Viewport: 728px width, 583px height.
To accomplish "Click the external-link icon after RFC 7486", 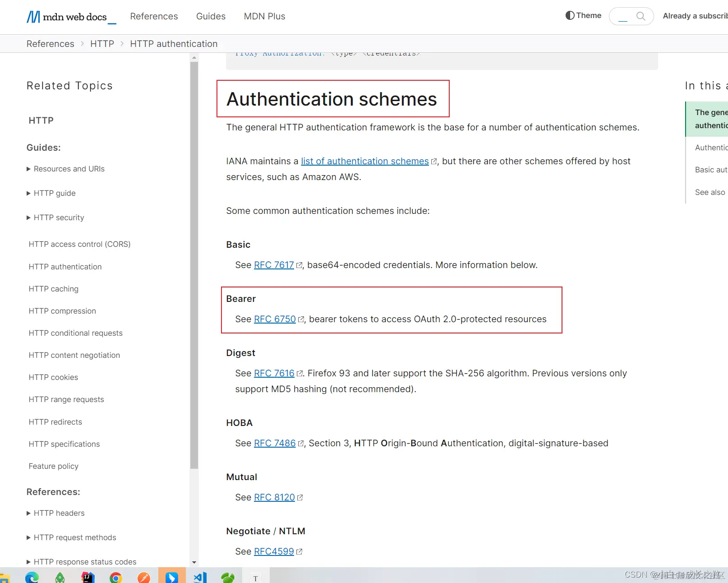I will click(301, 444).
